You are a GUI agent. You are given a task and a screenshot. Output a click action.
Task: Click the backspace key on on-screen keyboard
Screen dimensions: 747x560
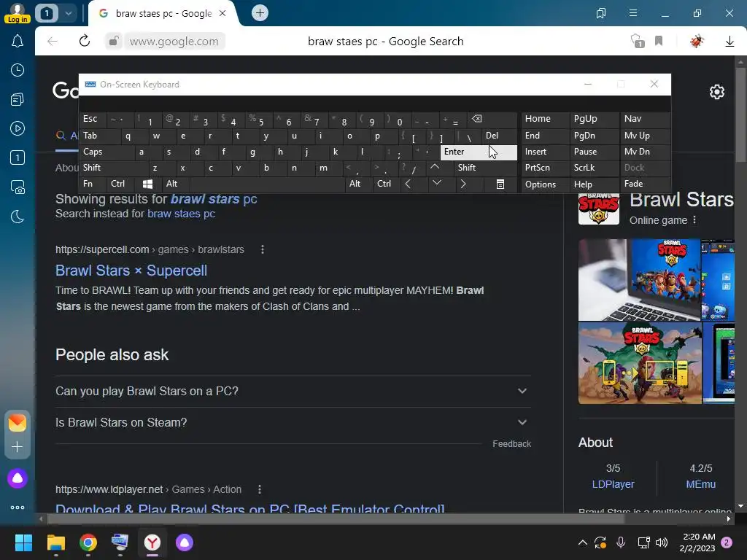477,119
